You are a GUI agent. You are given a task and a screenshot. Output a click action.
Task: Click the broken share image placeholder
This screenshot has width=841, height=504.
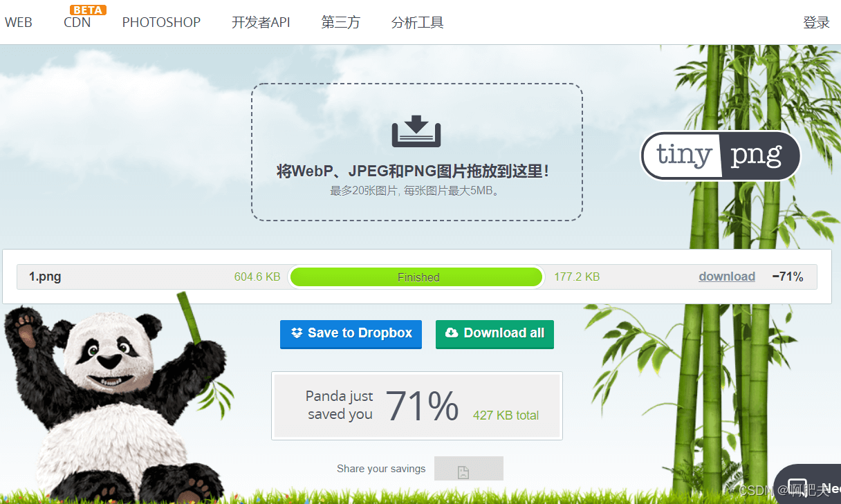tap(468, 469)
